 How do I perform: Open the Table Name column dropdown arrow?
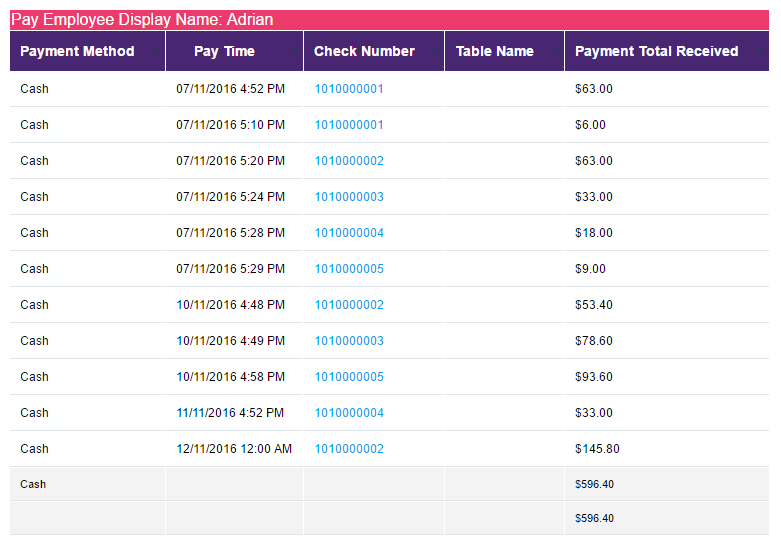tap(555, 51)
